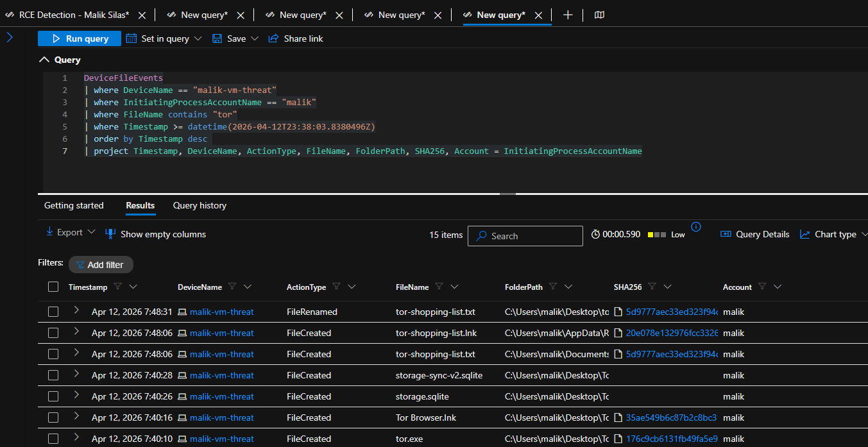Filter the SHA256 column using funnel icon
Image resolution: width=868 pixels, height=447 pixels.
652,287
